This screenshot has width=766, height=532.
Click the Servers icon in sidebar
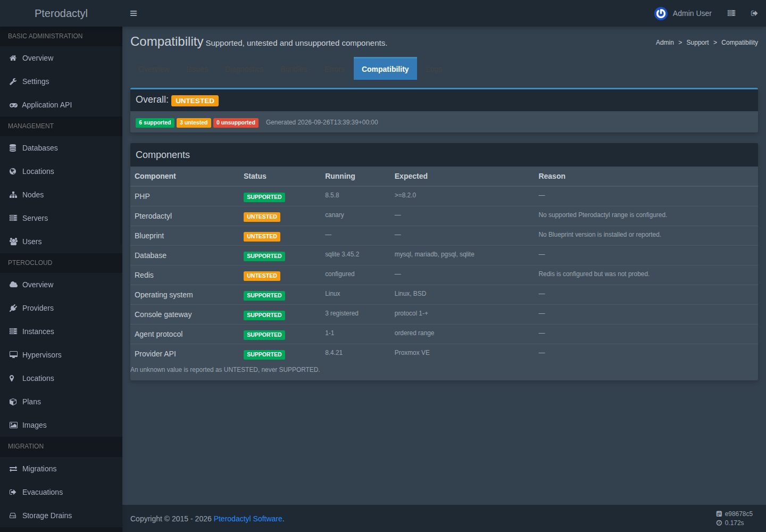(x=13, y=218)
